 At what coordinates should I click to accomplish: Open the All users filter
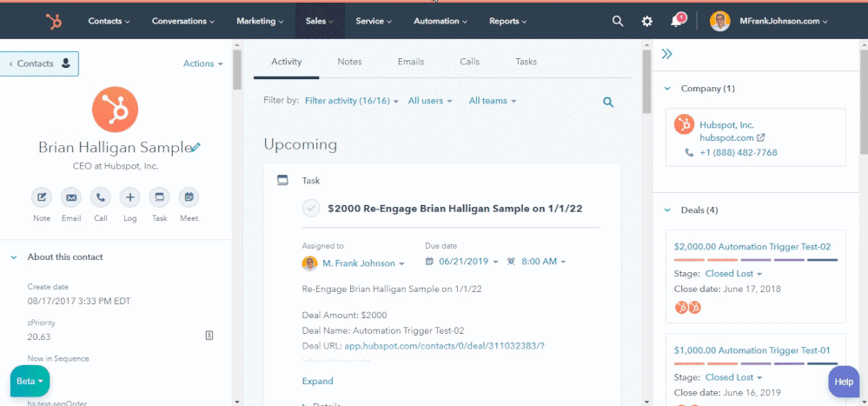coord(430,101)
